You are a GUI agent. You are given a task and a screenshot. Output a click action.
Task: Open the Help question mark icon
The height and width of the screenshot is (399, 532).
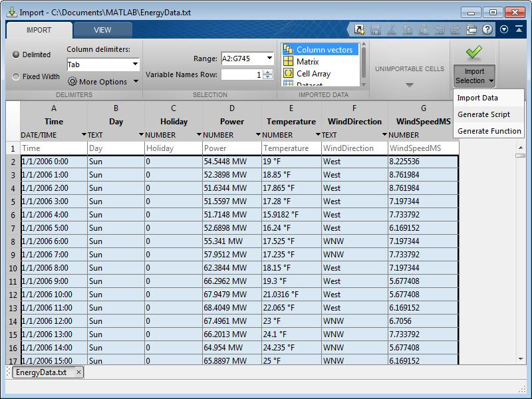coord(487,29)
